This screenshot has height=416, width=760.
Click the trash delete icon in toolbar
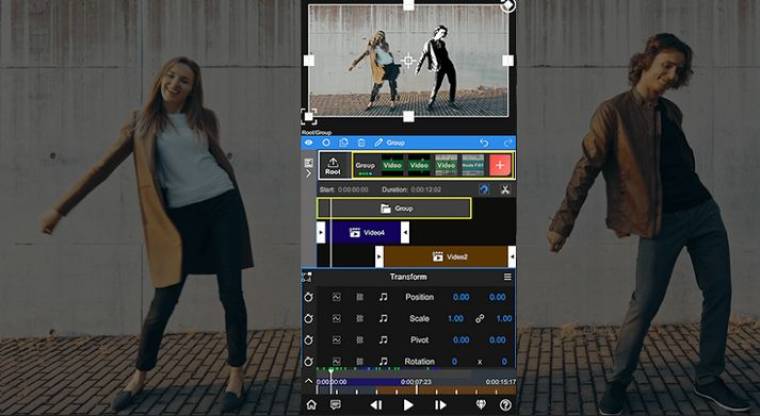[x=361, y=143]
